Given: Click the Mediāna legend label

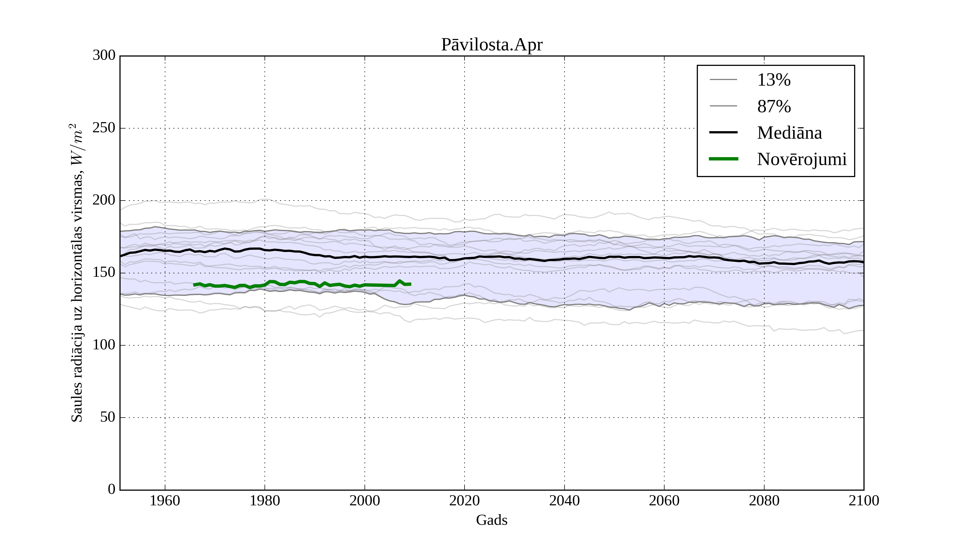Looking at the screenshot, I should 789,133.
